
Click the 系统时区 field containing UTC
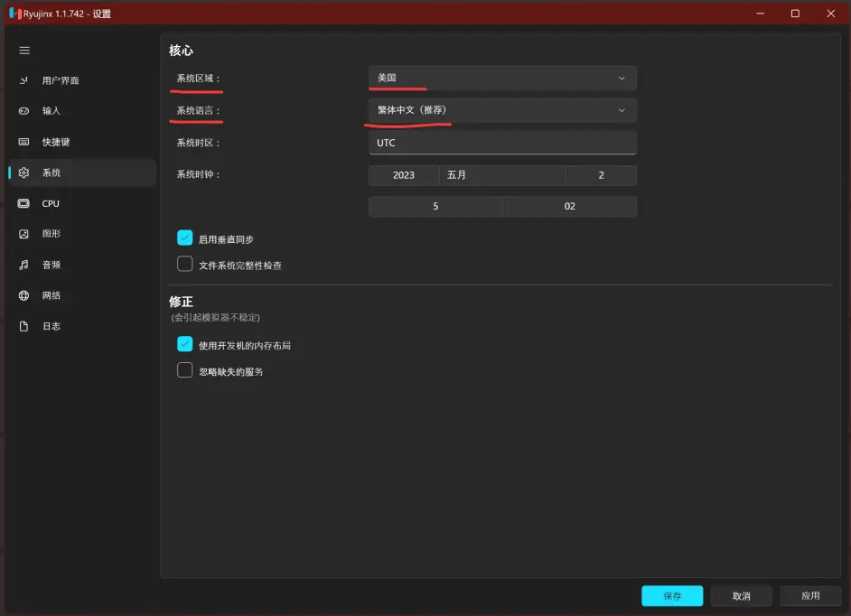coord(502,143)
